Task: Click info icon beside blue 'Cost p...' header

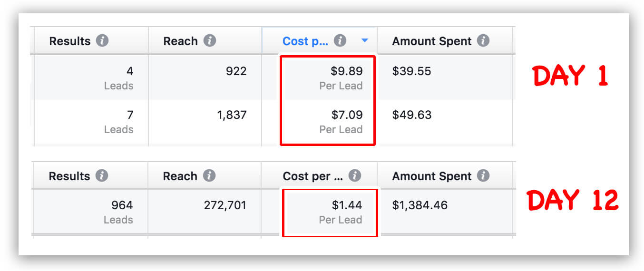Action: coord(340,41)
